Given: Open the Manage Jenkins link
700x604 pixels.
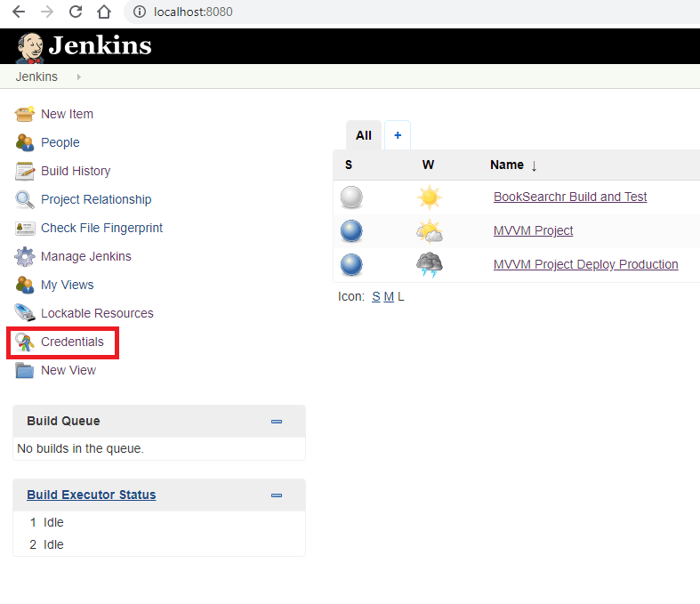Looking at the screenshot, I should 86,257.
